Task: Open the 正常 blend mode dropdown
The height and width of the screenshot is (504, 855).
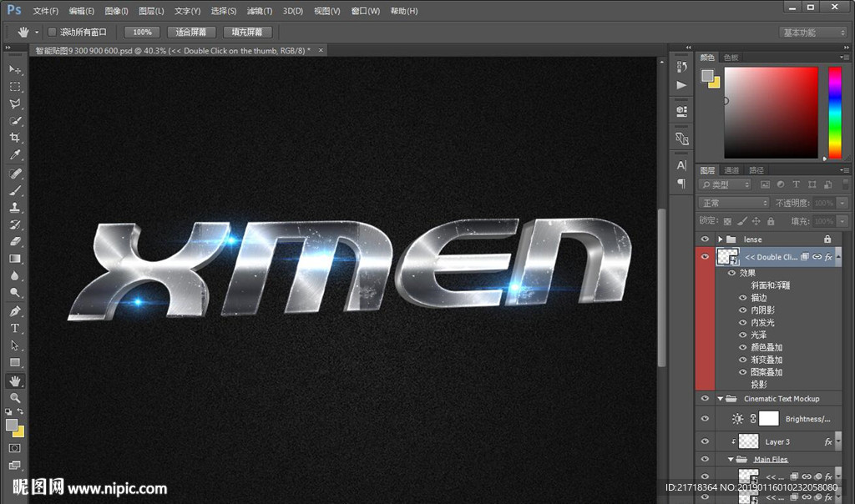Action: click(734, 203)
